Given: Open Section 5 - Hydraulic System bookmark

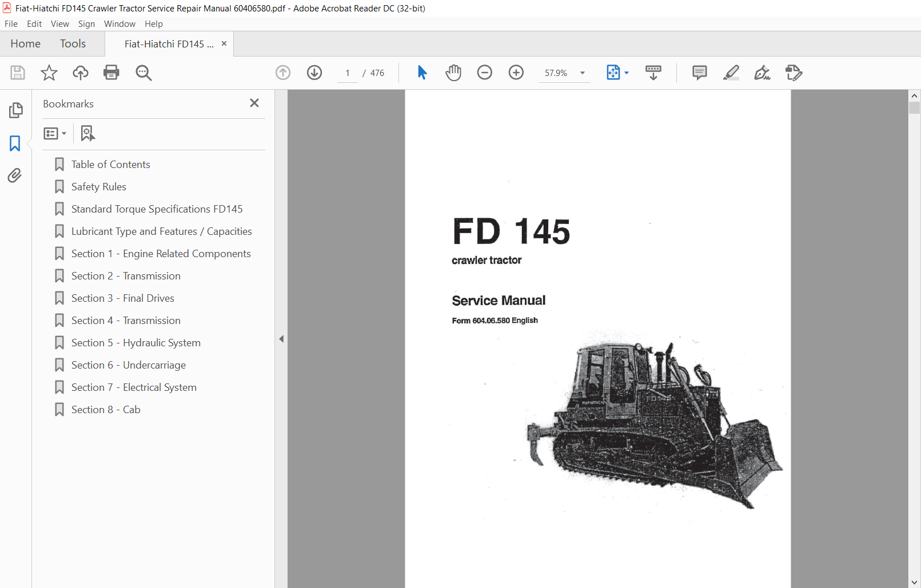Looking at the screenshot, I should coord(135,343).
